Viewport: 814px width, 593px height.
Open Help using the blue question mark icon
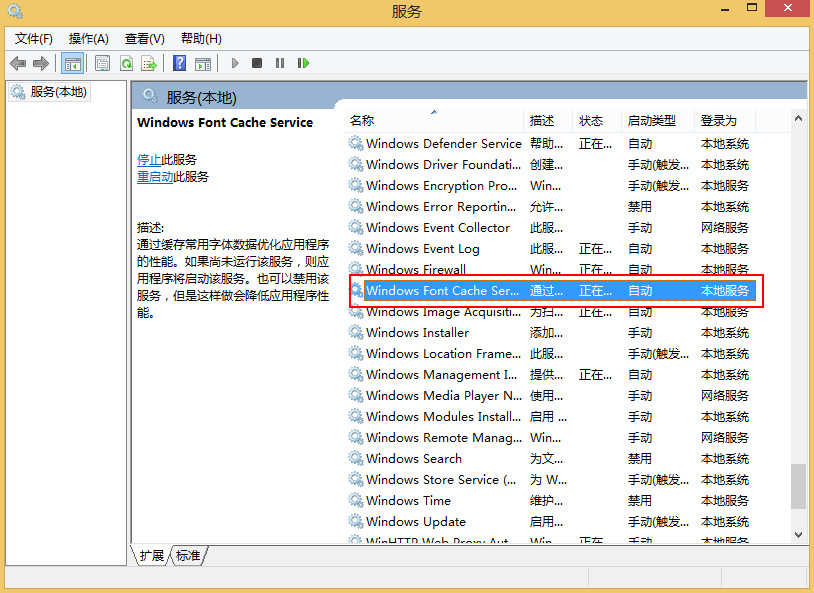pos(178,62)
